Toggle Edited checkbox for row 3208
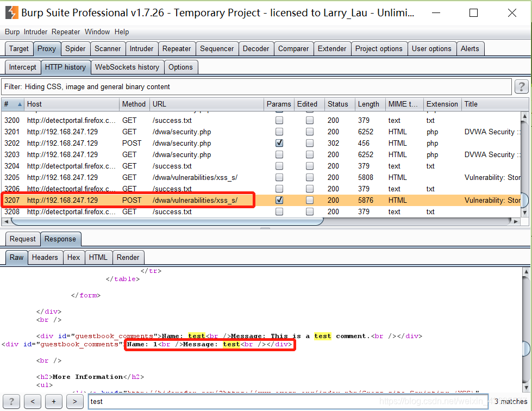 [x=309, y=211]
